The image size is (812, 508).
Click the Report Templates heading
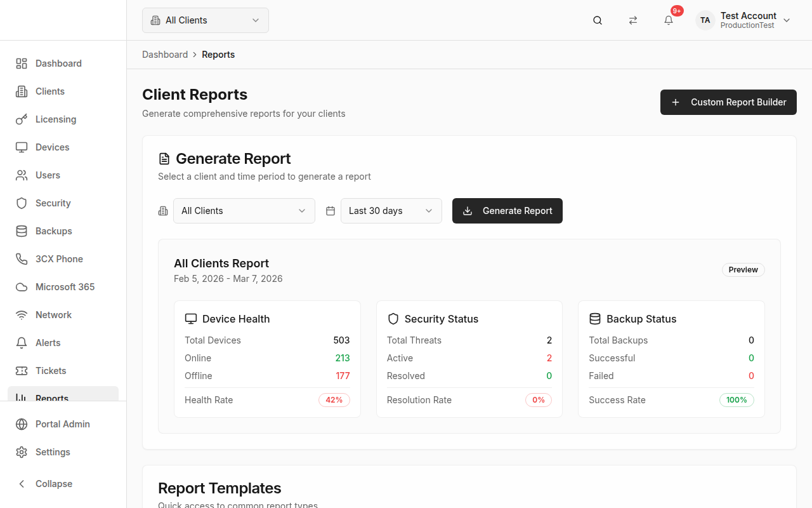[x=219, y=488]
